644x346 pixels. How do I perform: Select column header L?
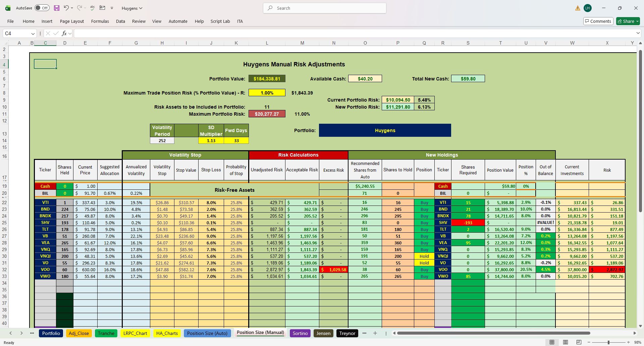267,43
